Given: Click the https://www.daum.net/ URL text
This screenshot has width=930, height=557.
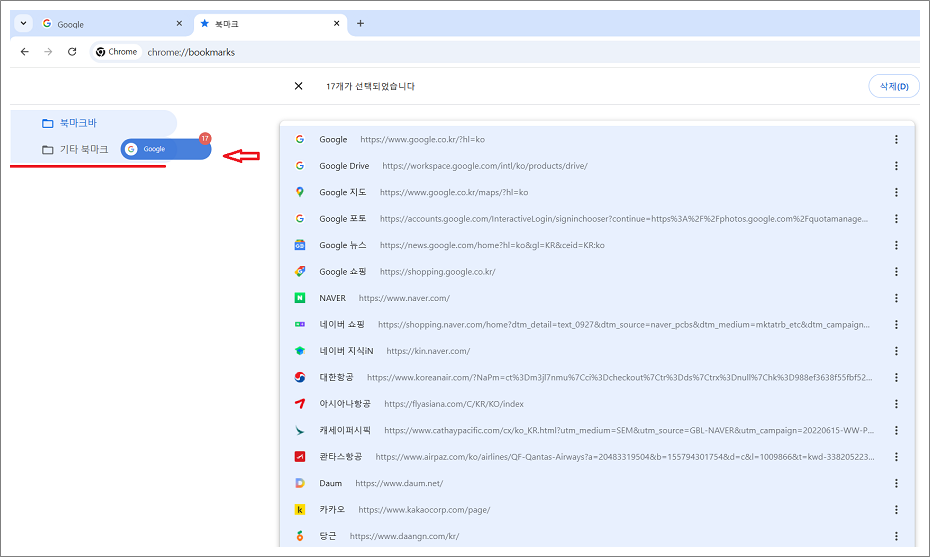Looking at the screenshot, I should point(399,483).
